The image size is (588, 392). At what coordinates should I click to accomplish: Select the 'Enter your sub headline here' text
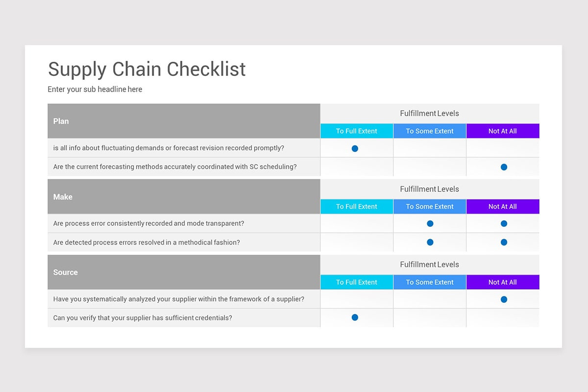click(95, 89)
